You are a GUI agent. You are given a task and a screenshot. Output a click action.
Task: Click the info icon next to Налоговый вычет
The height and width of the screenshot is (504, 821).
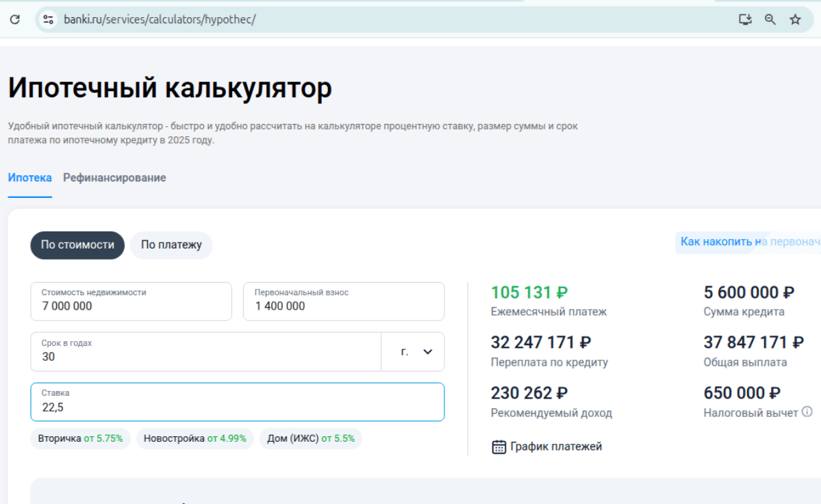[807, 412]
